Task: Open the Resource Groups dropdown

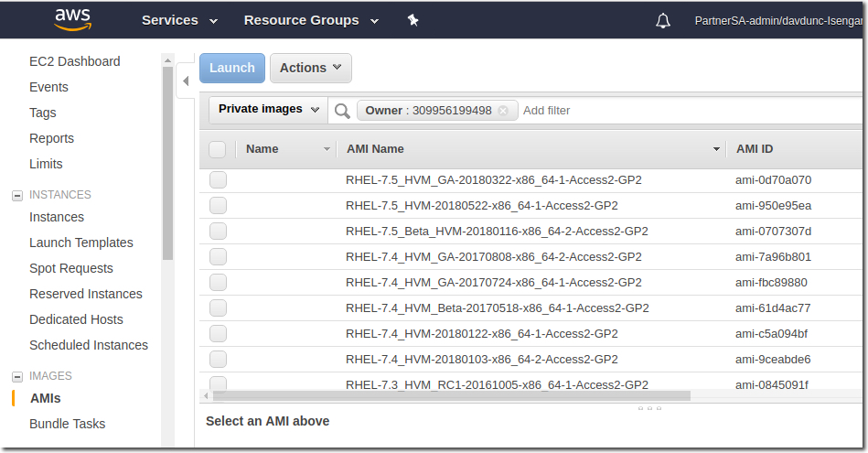Action: pyautogui.click(x=311, y=20)
